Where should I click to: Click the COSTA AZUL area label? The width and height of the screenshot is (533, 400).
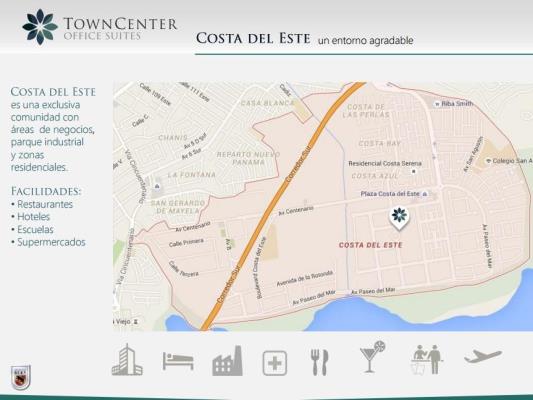tap(375, 176)
